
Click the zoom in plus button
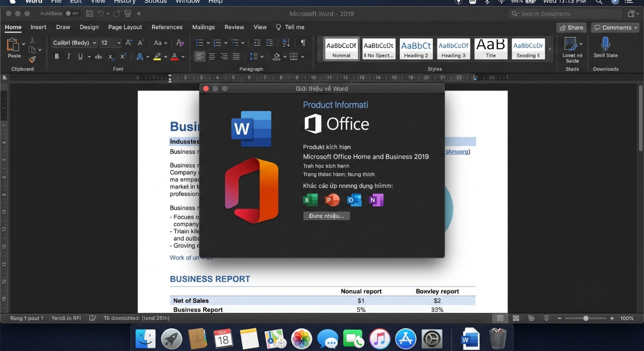pyautogui.click(x=612, y=318)
